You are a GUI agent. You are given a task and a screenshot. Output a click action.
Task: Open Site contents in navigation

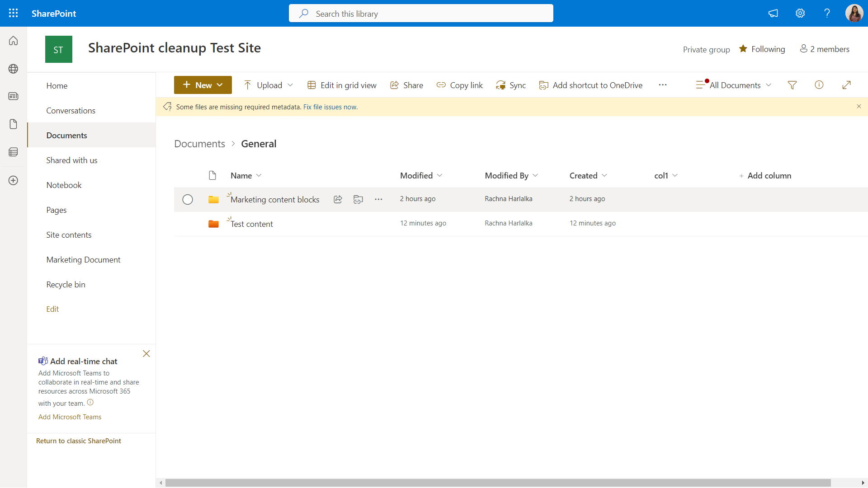[69, 235]
